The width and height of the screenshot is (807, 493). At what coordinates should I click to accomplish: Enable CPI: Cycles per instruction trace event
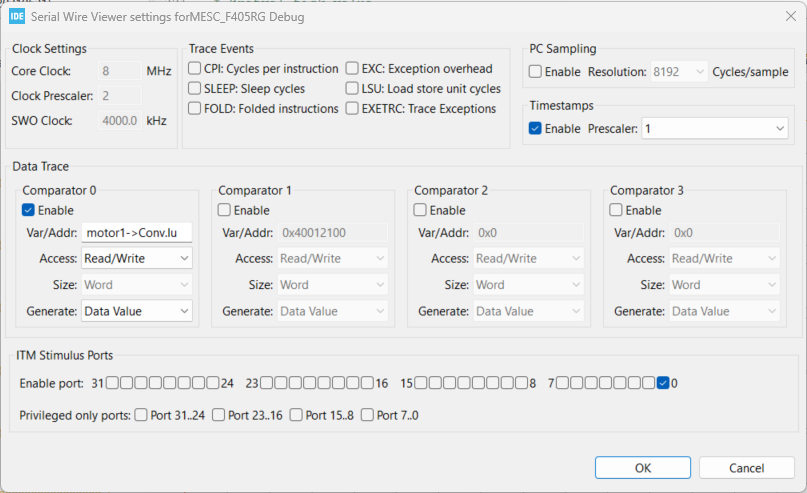point(195,68)
